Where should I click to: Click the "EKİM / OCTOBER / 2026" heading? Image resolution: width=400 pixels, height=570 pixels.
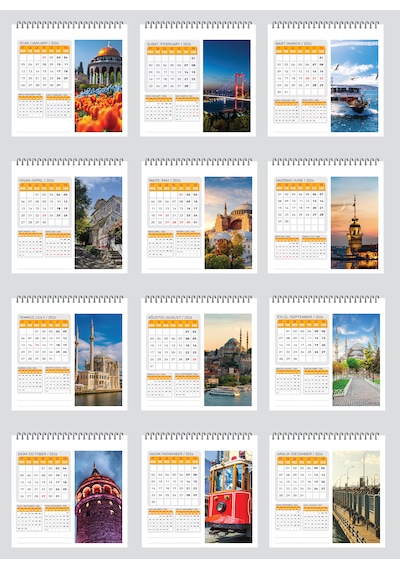point(38,454)
